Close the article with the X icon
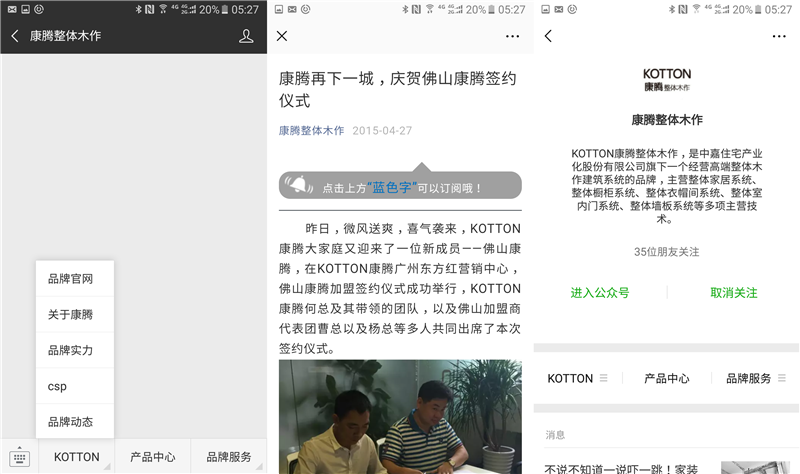The width and height of the screenshot is (800, 474). (282, 36)
